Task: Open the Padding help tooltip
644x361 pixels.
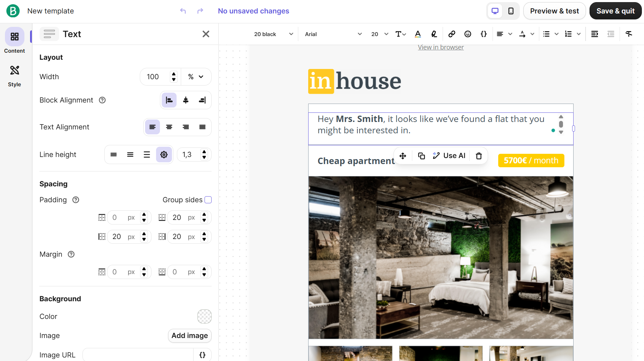Action: point(76,200)
